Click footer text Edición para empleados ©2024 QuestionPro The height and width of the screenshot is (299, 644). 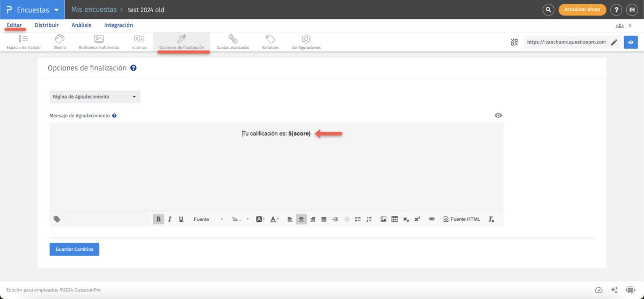[53, 290]
